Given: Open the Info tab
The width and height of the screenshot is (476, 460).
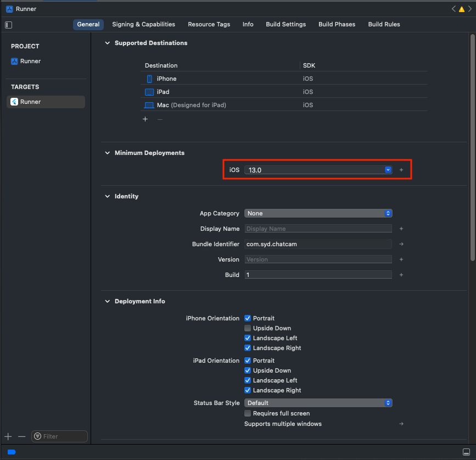Looking at the screenshot, I should pos(248,24).
